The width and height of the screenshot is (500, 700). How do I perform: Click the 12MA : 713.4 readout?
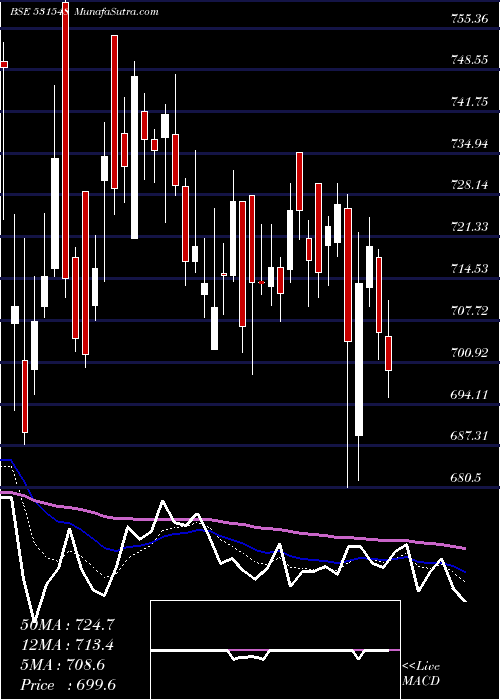[x=67, y=645]
